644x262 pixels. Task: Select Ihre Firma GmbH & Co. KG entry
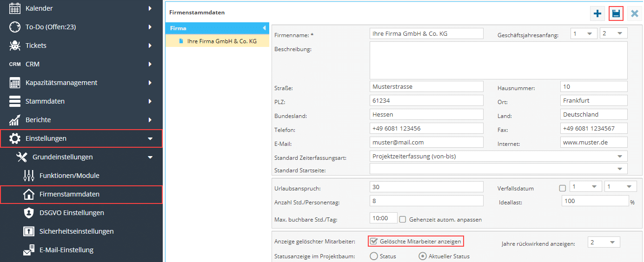click(221, 41)
